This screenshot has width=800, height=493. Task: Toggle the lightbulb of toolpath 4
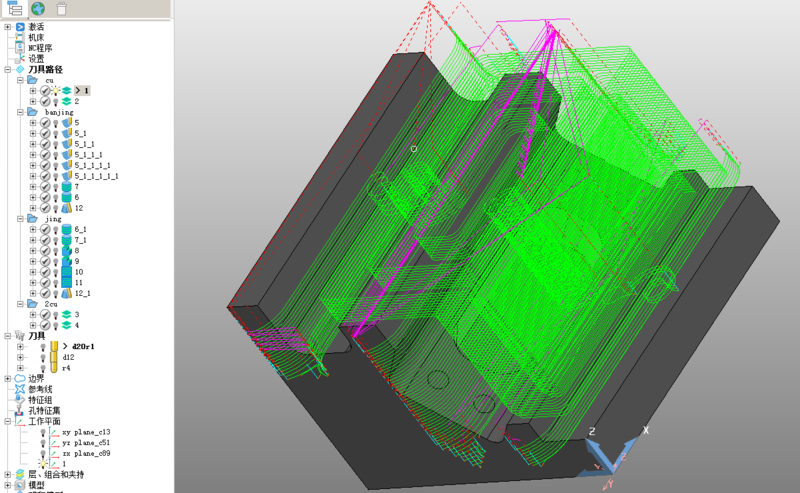point(56,325)
